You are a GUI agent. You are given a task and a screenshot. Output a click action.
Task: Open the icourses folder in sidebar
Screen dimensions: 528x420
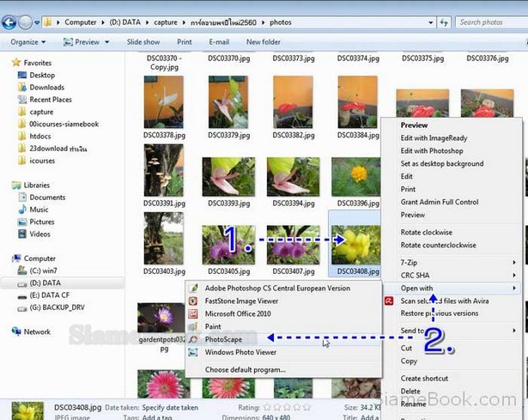(42, 161)
